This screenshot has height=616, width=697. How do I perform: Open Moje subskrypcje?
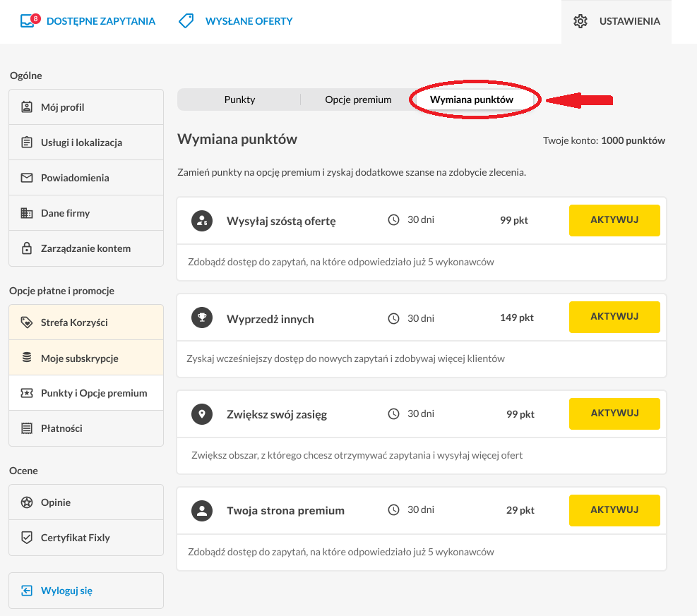pyautogui.click(x=86, y=358)
